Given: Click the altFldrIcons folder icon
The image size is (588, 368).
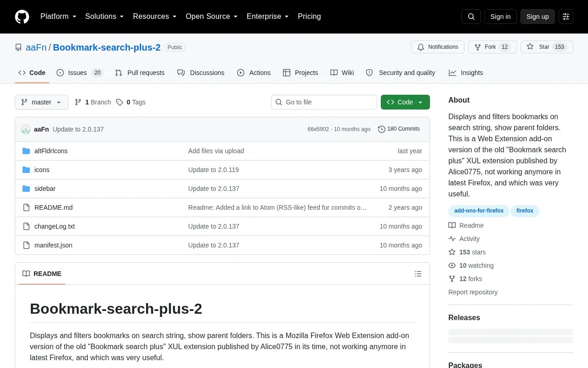Looking at the screenshot, I should click(26, 151).
